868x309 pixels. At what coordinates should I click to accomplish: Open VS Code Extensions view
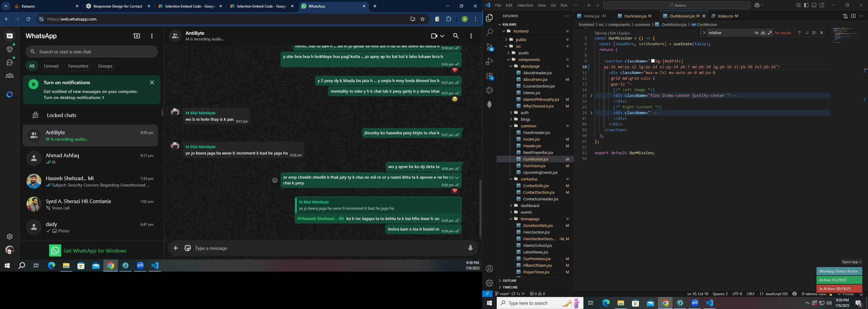coord(489,76)
